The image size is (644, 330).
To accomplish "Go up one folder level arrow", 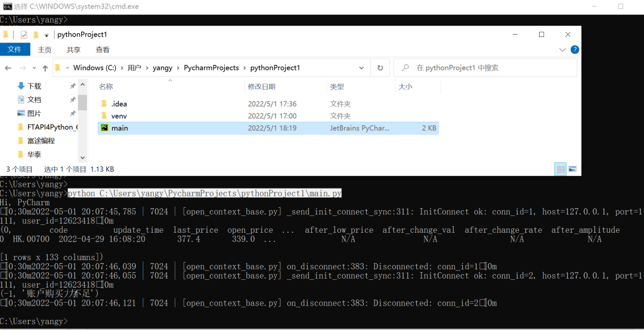I will 45,68.
